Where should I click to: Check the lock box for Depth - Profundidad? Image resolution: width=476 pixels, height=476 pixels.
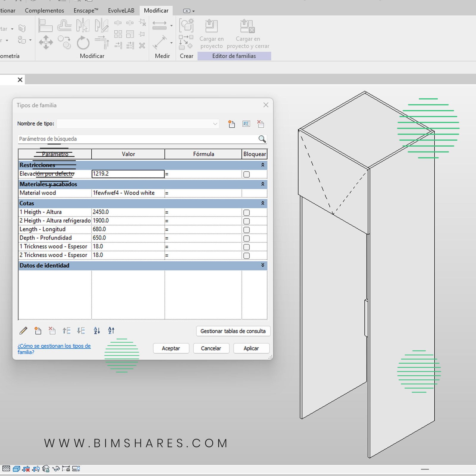tap(246, 238)
